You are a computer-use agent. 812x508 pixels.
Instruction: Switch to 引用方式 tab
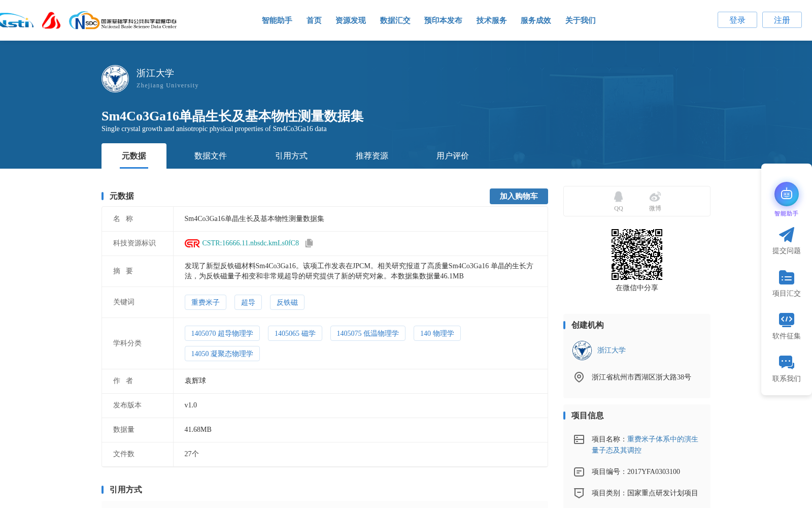coord(291,156)
